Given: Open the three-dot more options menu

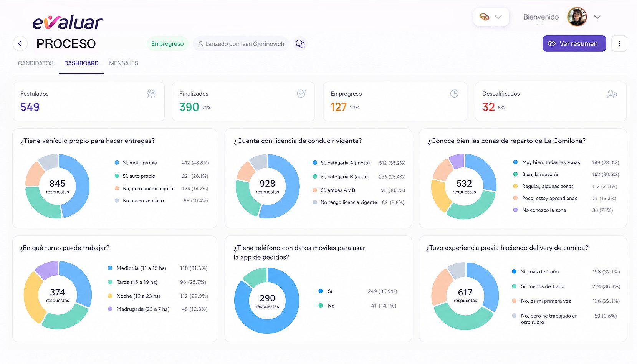Looking at the screenshot, I should pos(619,44).
